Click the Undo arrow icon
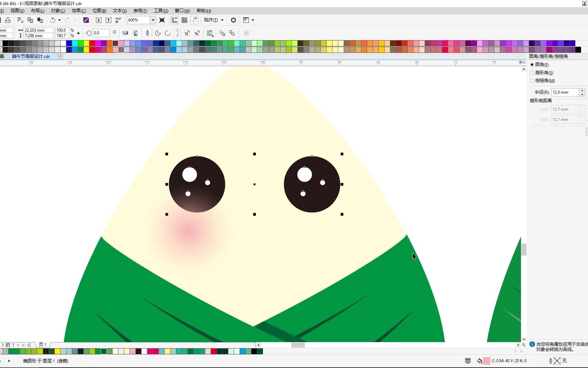The image size is (588, 368). [52, 20]
